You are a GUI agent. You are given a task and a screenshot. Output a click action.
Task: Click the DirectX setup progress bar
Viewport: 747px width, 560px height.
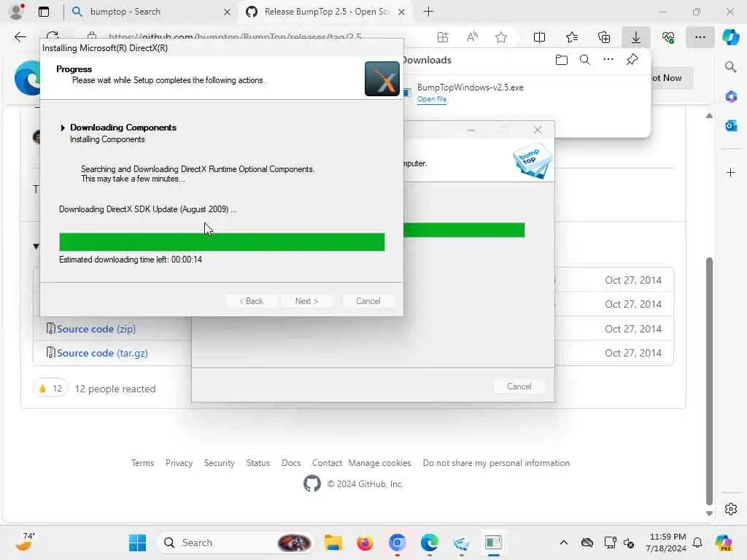tap(222, 242)
